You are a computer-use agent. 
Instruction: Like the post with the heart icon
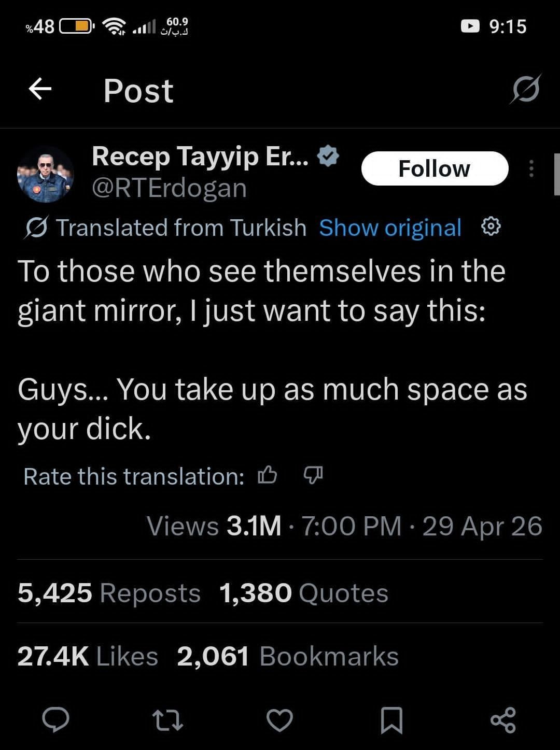pos(279,720)
